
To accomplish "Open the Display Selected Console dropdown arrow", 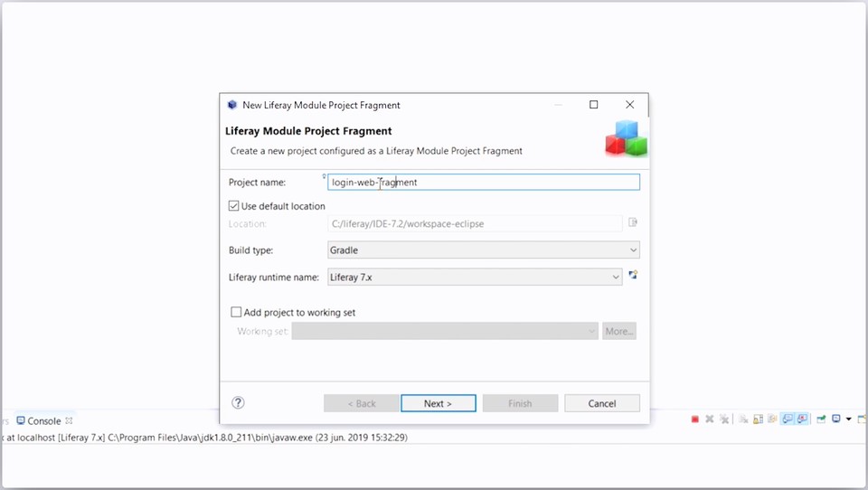I will (849, 419).
